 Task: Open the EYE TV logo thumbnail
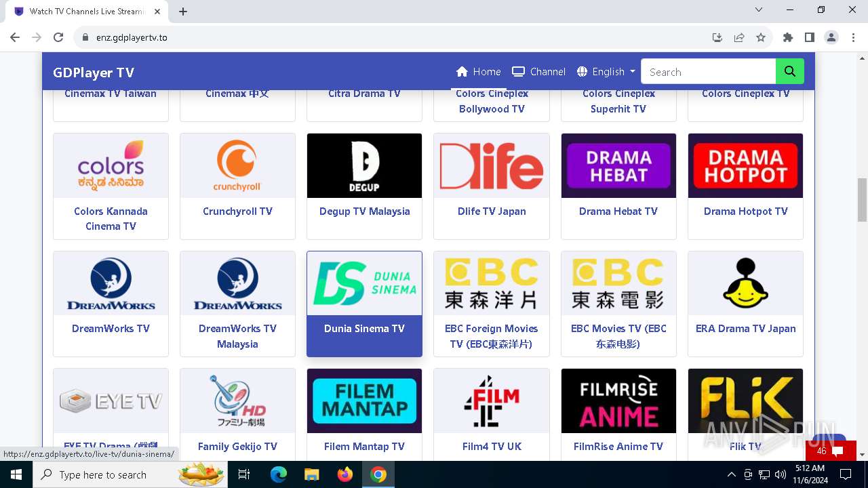click(111, 401)
